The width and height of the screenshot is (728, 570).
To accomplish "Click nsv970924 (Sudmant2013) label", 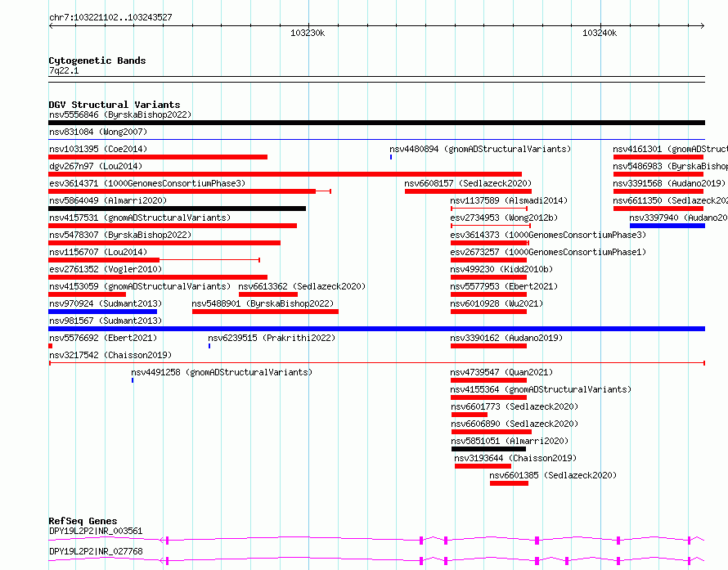I will coord(106,303).
